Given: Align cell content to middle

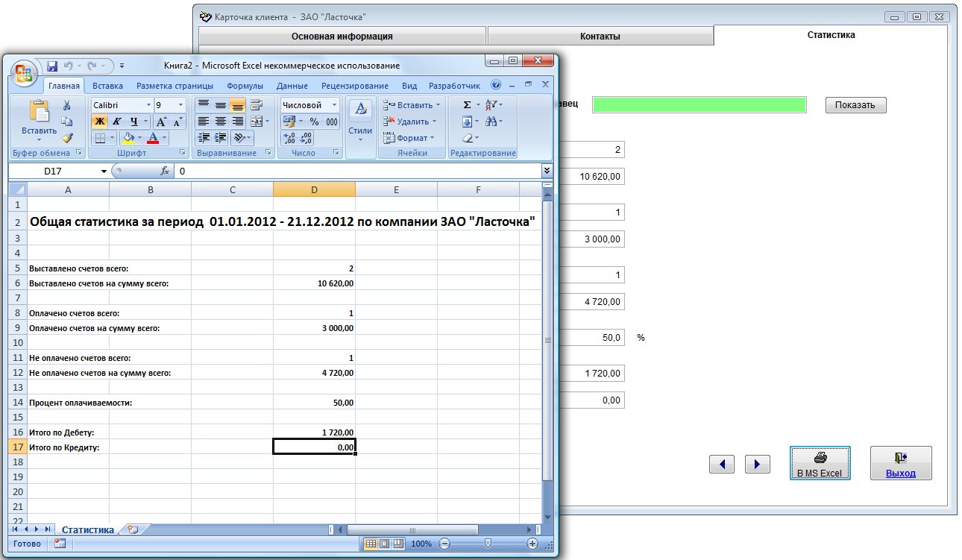Looking at the screenshot, I should tap(220, 105).
